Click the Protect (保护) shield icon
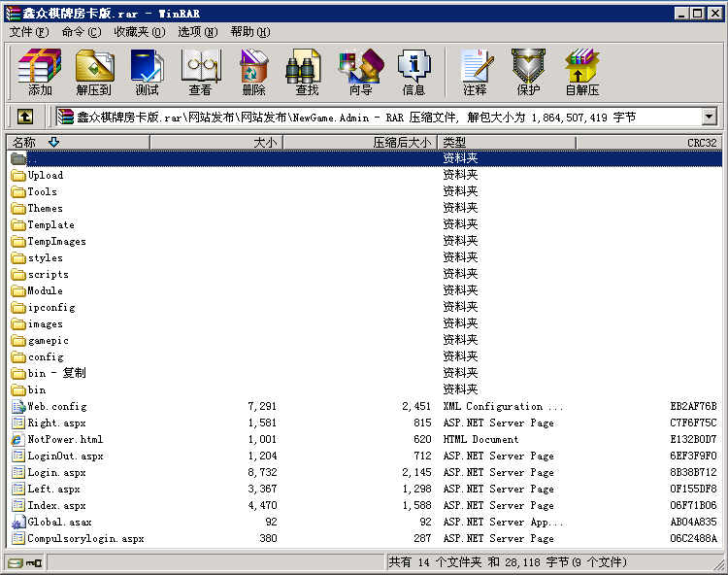The height and width of the screenshot is (575, 728). point(528,72)
